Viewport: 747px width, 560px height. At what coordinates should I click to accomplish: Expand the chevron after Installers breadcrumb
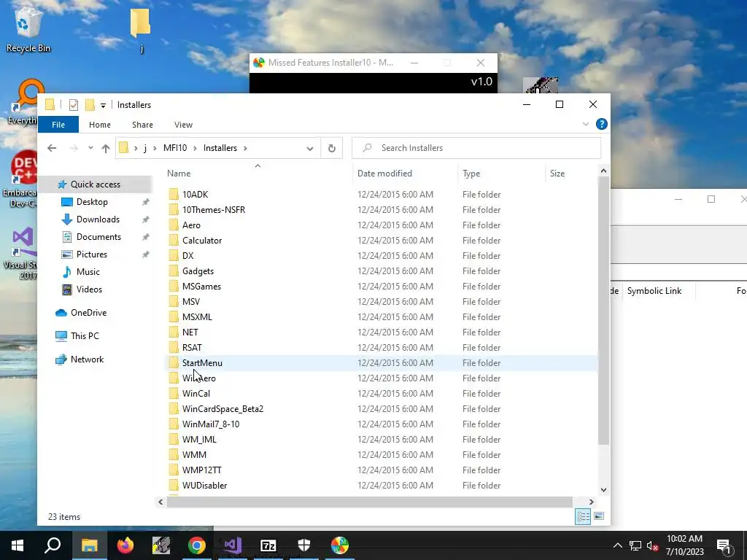click(245, 148)
